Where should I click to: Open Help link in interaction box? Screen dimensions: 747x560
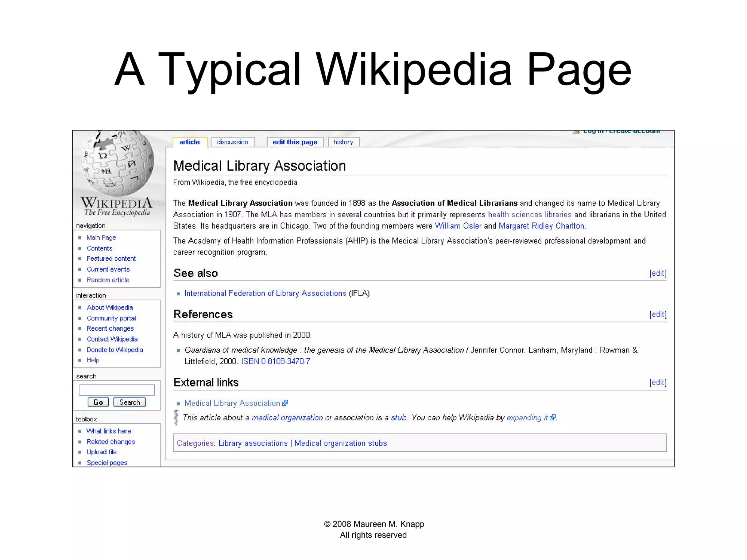[x=93, y=360]
